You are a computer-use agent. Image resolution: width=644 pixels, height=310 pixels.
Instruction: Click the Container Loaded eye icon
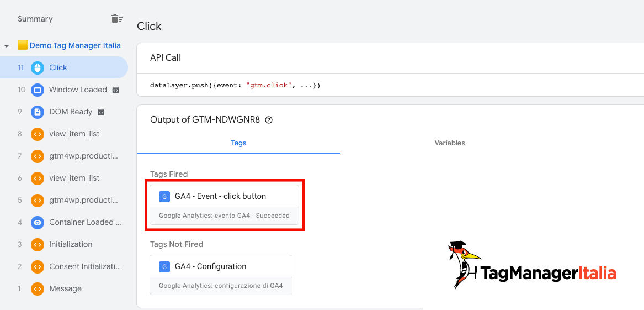tap(37, 222)
